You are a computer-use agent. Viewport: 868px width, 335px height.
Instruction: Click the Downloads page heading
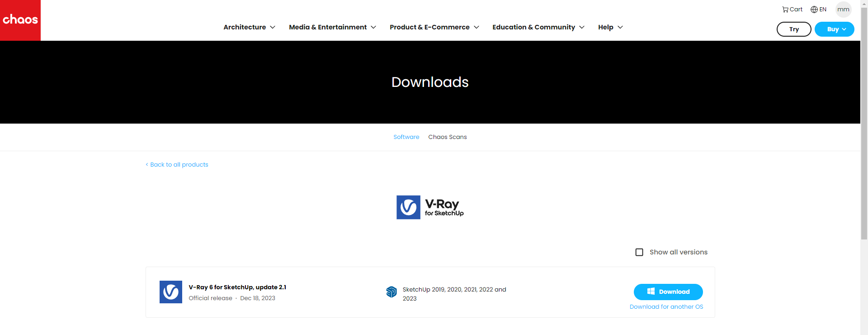pos(430,82)
